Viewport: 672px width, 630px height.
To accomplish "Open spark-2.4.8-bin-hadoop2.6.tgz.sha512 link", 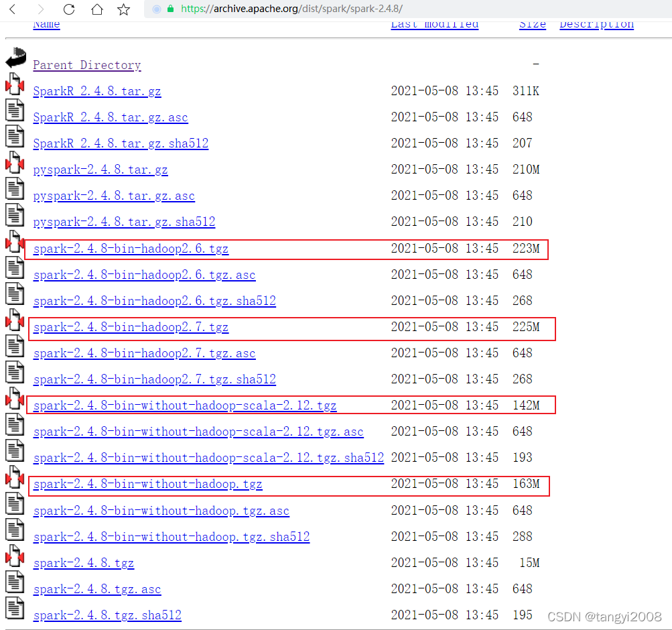I will tap(154, 302).
